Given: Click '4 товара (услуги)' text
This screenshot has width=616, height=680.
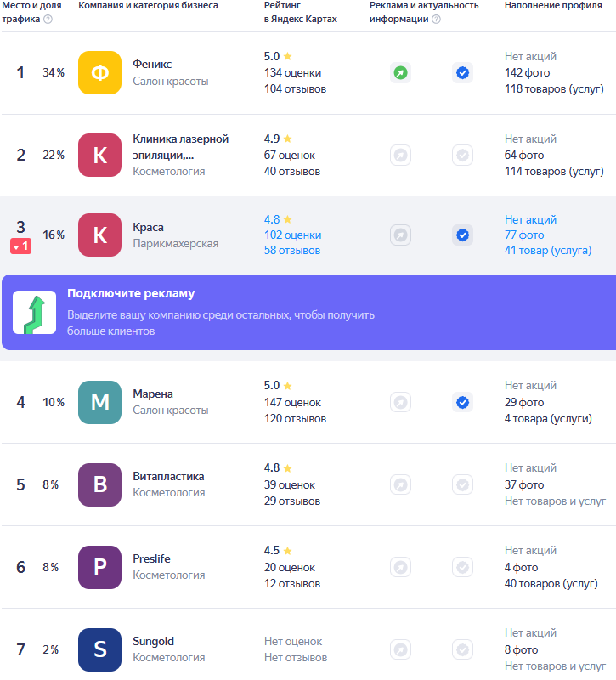Looking at the screenshot, I should (x=548, y=418).
